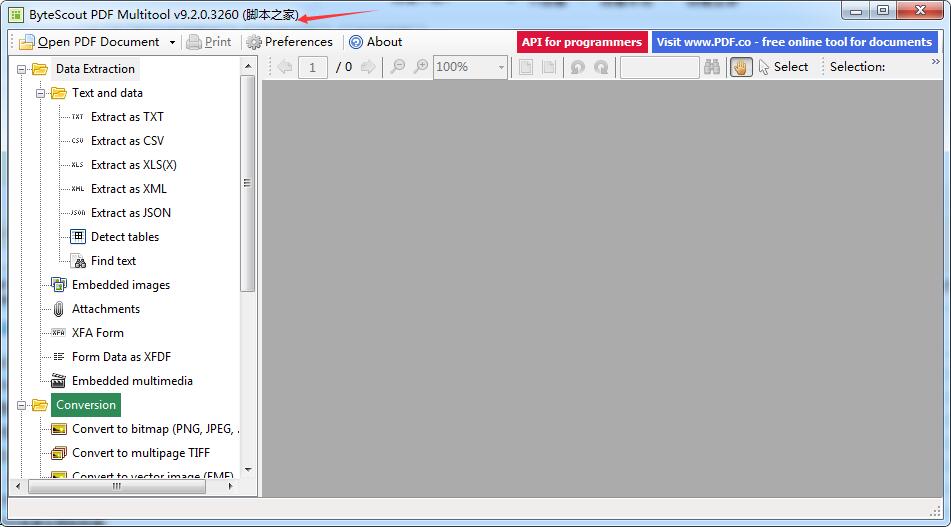Choose the Select cursor tool
951x527 pixels.
(x=784, y=67)
